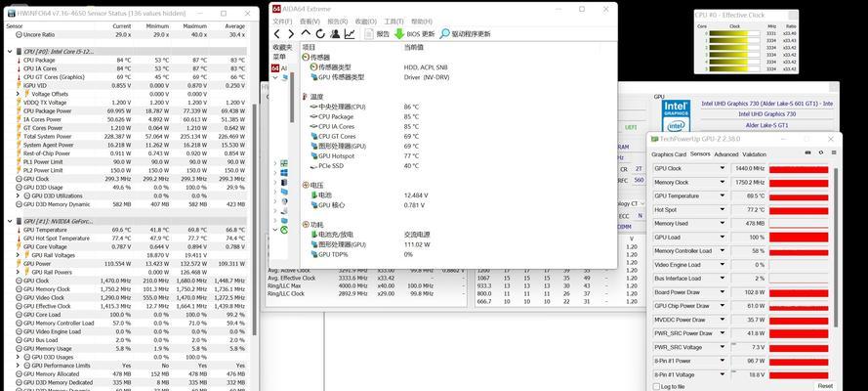Image resolution: width=868 pixels, height=391 pixels.
Task: Expand GPU Performance Limits row
Action: [x=19, y=366]
